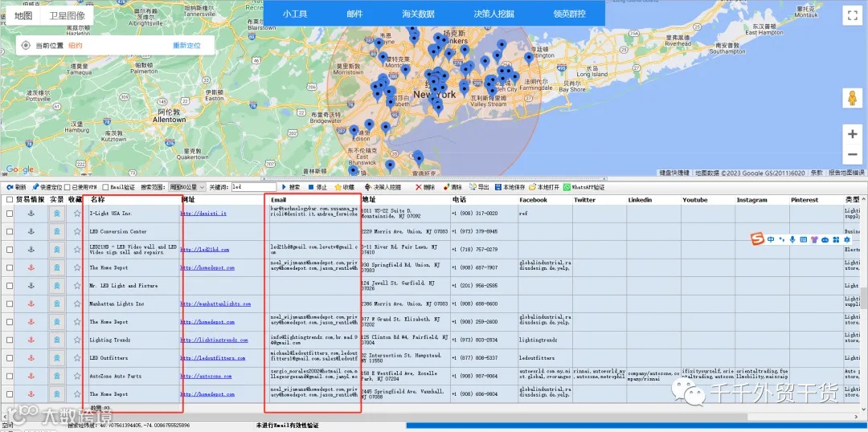Viewport: 868px width, 432px height.
Task: Click the 本地保存 floppy disk icon
Action: 498,188
